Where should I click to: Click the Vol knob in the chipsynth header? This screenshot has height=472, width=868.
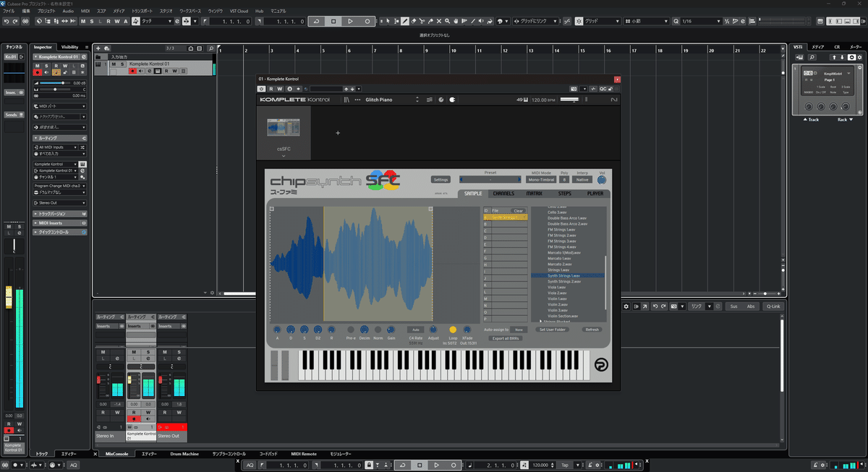tap(603, 179)
